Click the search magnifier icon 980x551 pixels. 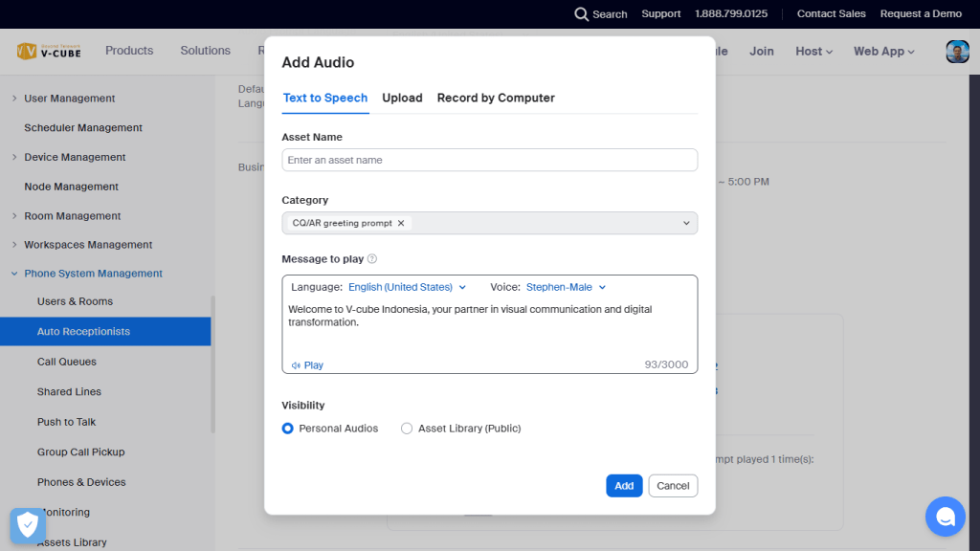tap(581, 14)
